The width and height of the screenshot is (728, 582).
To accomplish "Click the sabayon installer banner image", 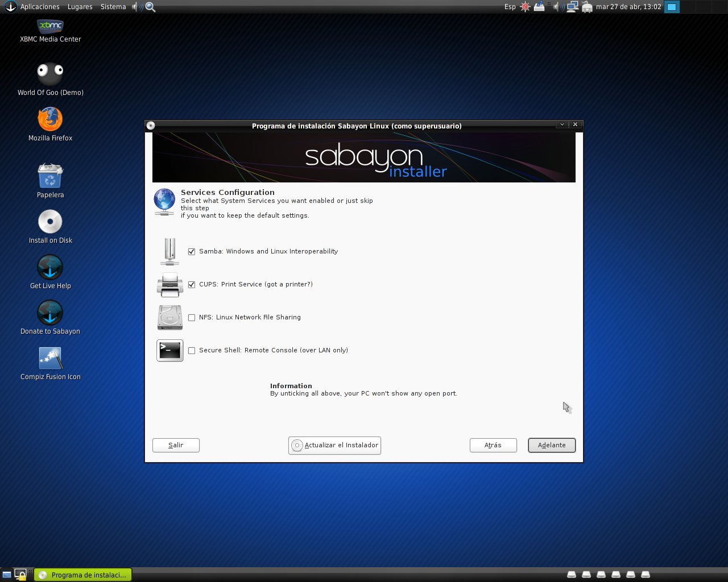I will [364, 157].
